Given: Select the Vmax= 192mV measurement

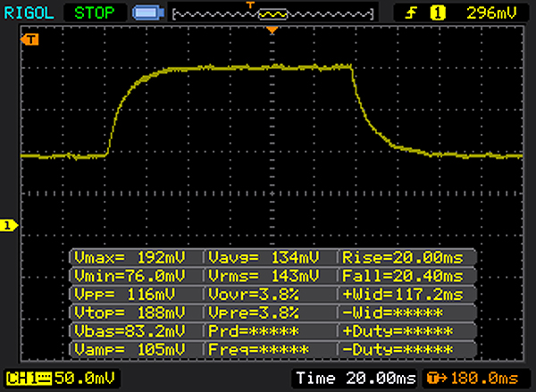Looking at the screenshot, I should click(x=130, y=257).
